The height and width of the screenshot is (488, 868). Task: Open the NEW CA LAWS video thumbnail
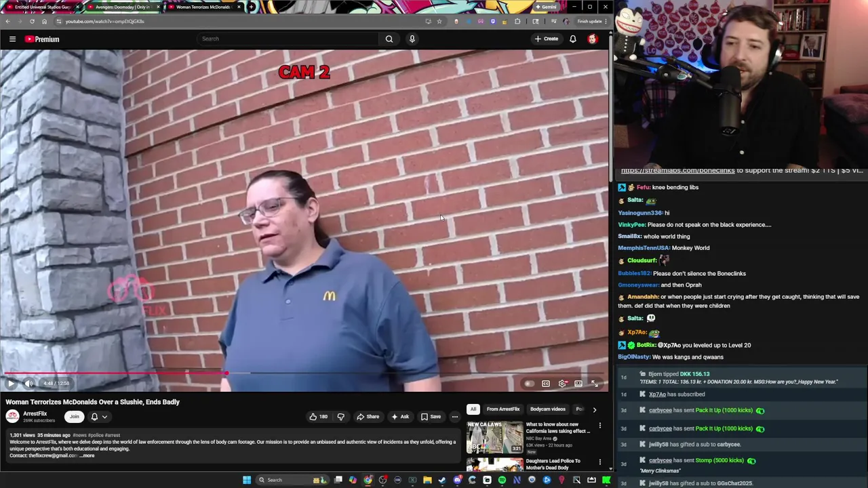click(x=494, y=438)
